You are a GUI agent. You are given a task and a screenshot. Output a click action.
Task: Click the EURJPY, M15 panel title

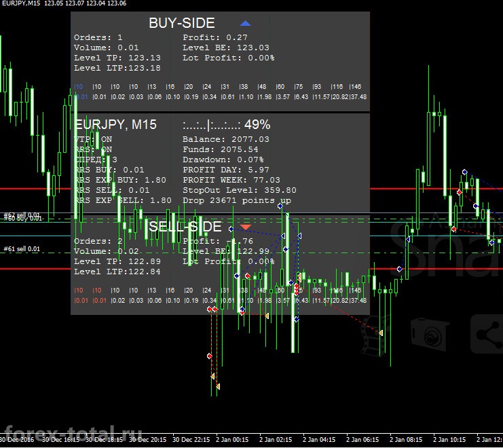(x=115, y=124)
